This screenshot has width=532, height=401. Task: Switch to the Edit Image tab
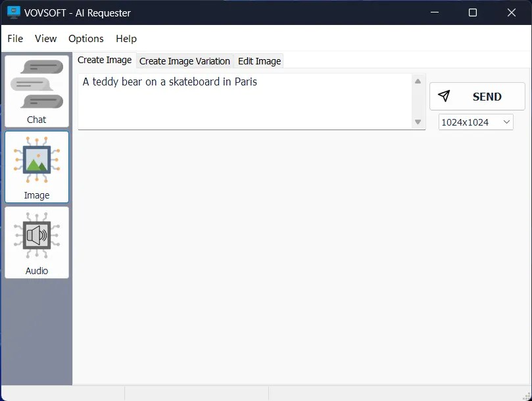click(258, 60)
